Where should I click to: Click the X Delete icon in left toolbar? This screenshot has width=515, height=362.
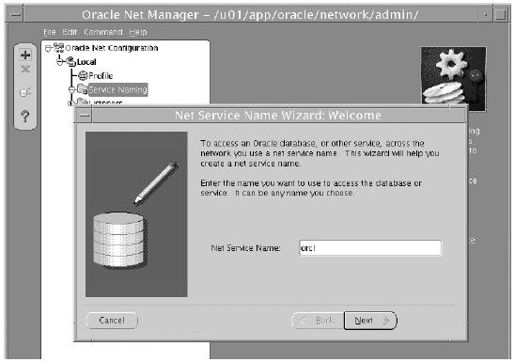tap(25, 69)
